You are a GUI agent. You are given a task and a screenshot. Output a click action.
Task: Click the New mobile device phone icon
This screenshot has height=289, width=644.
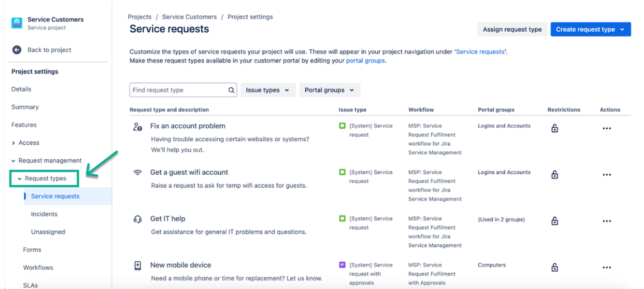pyautogui.click(x=137, y=266)
